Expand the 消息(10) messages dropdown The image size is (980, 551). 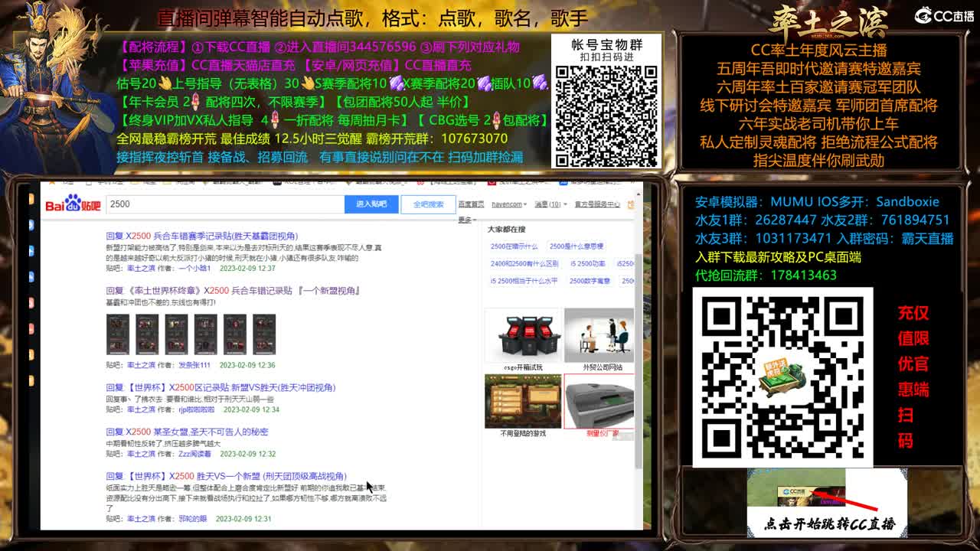tap(551, 204)
